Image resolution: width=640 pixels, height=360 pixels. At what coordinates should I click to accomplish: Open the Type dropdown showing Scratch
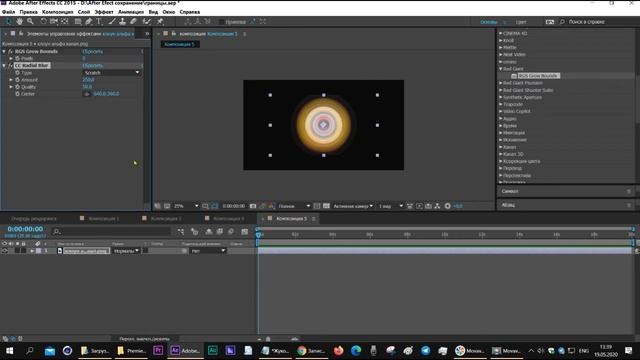[x=111, y=73]
